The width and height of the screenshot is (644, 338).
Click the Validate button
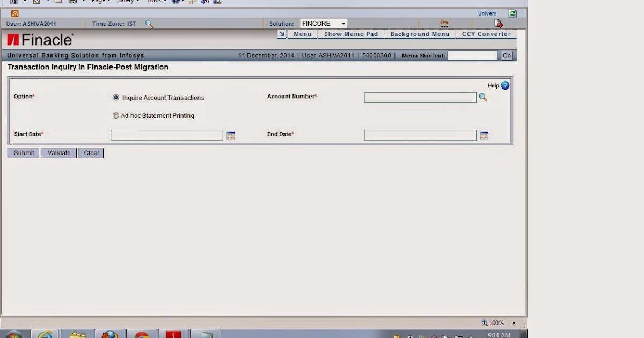59,153
